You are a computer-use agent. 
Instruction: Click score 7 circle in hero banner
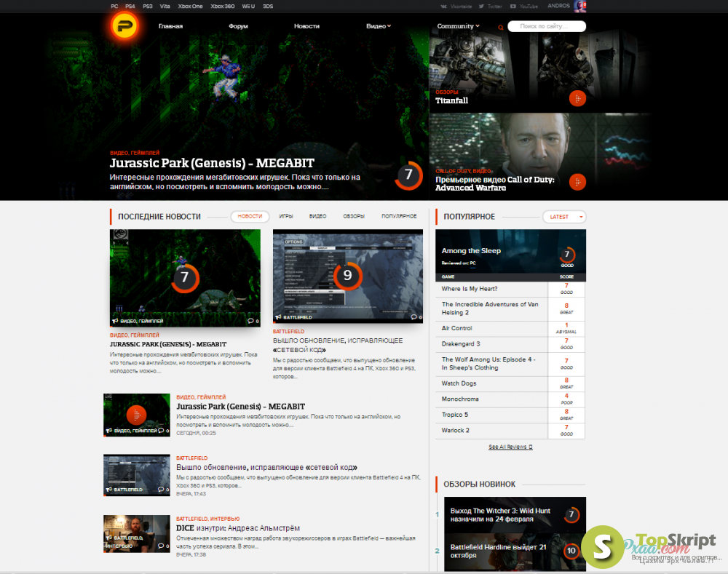click(x=408, y=175)
